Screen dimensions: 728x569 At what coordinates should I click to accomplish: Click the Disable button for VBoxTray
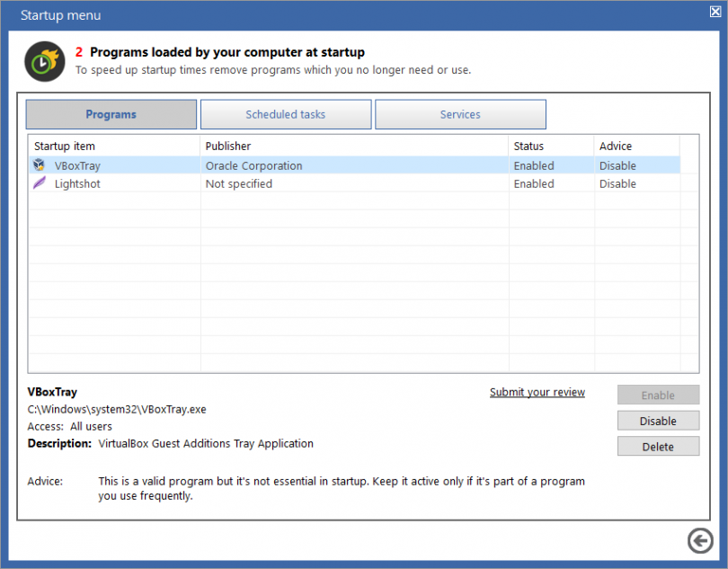(x=658, y=420)
